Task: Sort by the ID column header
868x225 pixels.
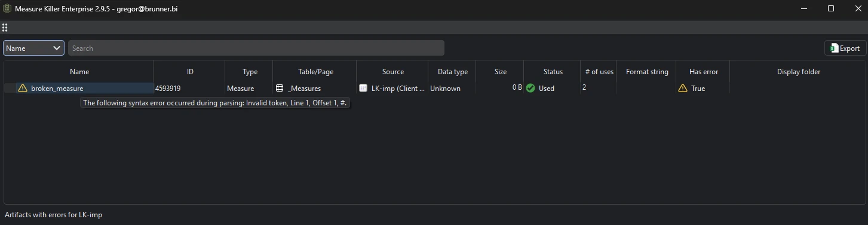Action: click(190, 72)
